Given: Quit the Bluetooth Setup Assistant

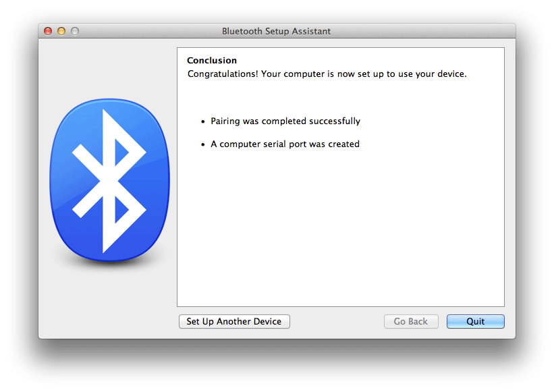Looking at the screenshot, I should (475, 321).
